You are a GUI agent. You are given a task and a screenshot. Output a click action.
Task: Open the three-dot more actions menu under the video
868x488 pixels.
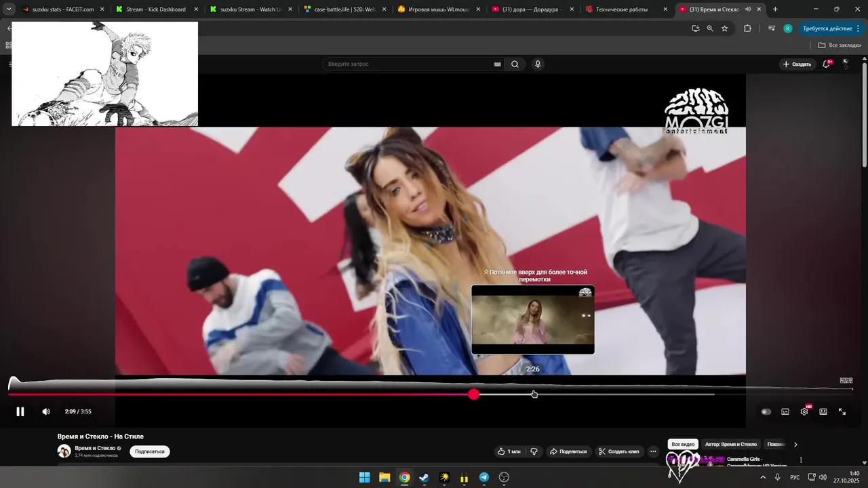(x=653, y=451)
